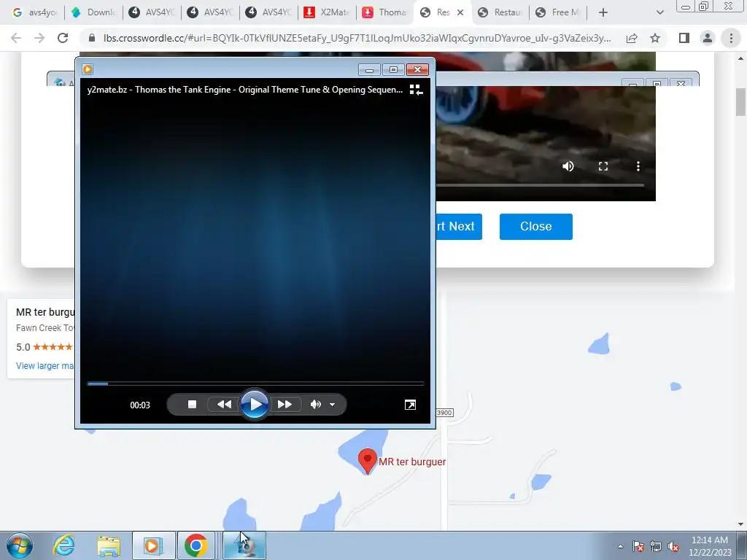
Task: Fast forward the media player track
Action: [x=285, y=404]
